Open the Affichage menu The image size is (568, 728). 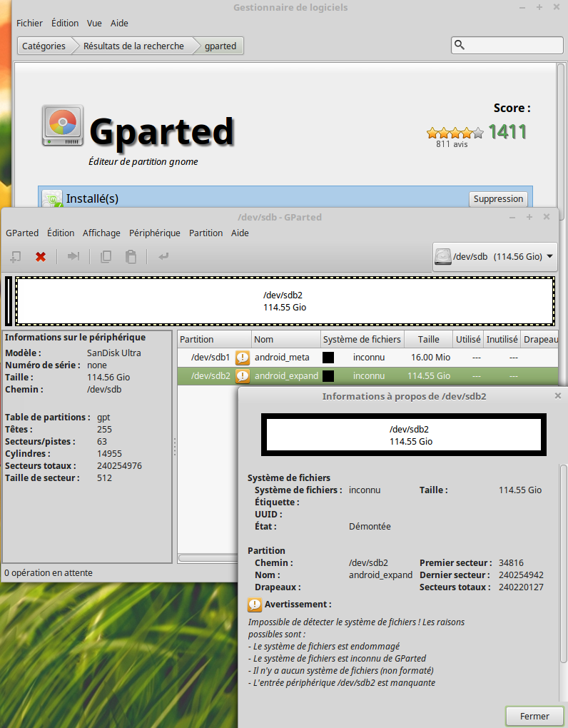(x=101, y=233)
